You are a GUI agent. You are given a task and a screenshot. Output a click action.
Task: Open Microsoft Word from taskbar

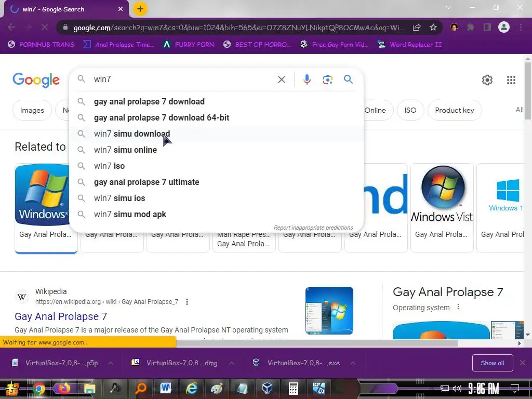pos(166,389)
